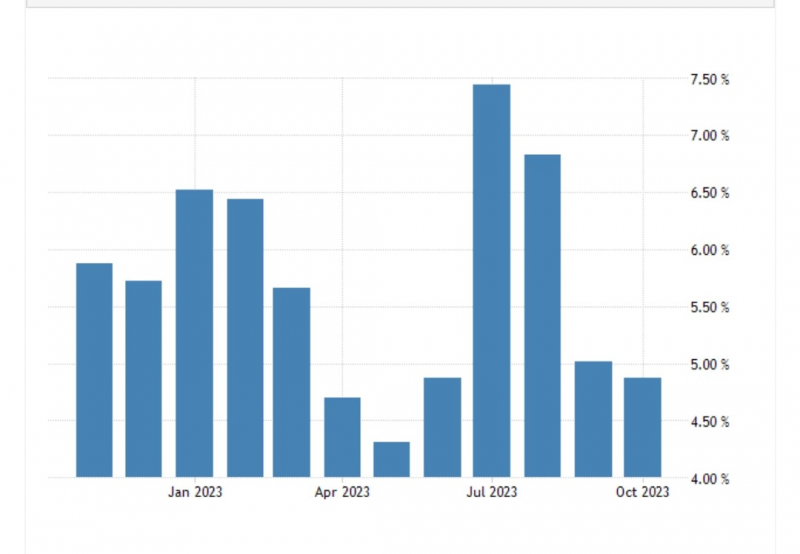
Task: Click the 4.00 % y-axis label
Action: click(711, 479)
